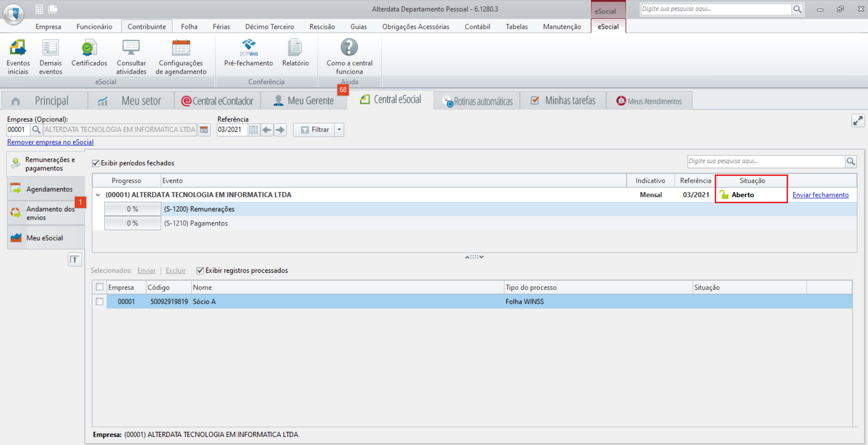Switch to Meu setor tab
This screenshot has height=445, width=868.
(x=131, y=101)
